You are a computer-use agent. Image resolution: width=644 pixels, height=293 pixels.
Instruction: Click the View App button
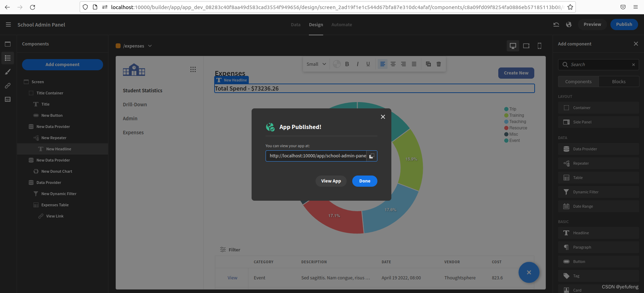coord(331,181)
